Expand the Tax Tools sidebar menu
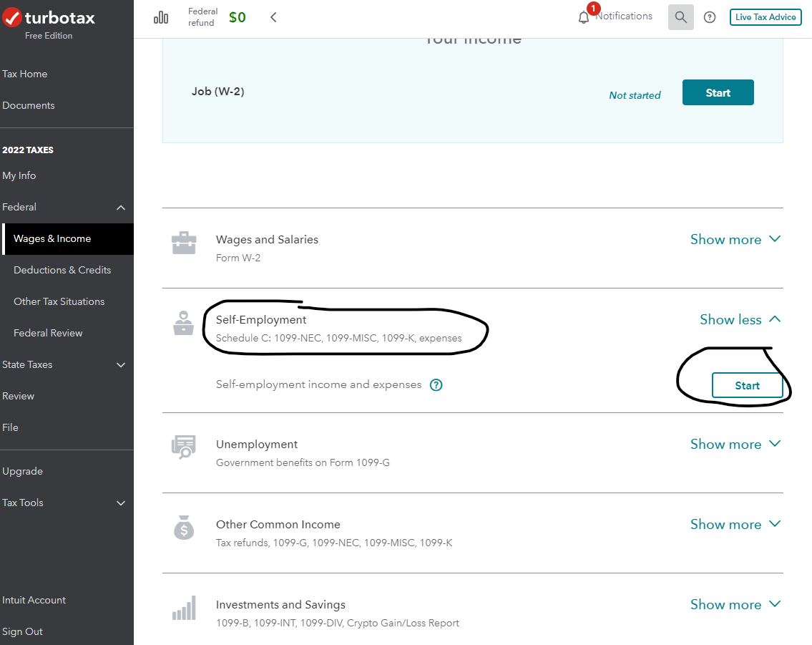Viewport: 812px width, 645px height. (x=121, y=503)
